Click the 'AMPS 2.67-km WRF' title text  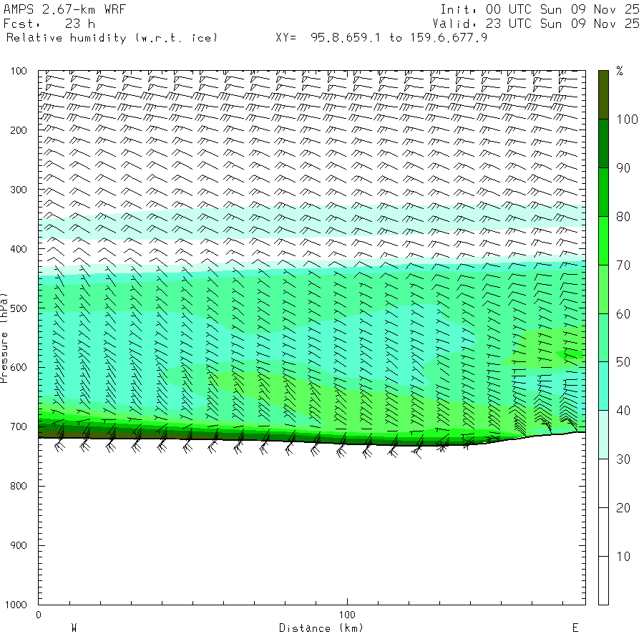tap(64, 9)
